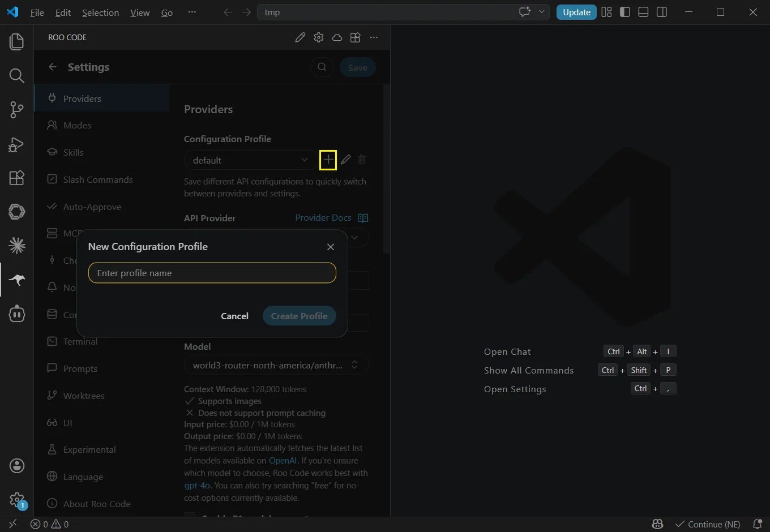This screenshot has width=770, height=532.
Task: Close the New Configuration Profile dialog
Action: (331, 247)
